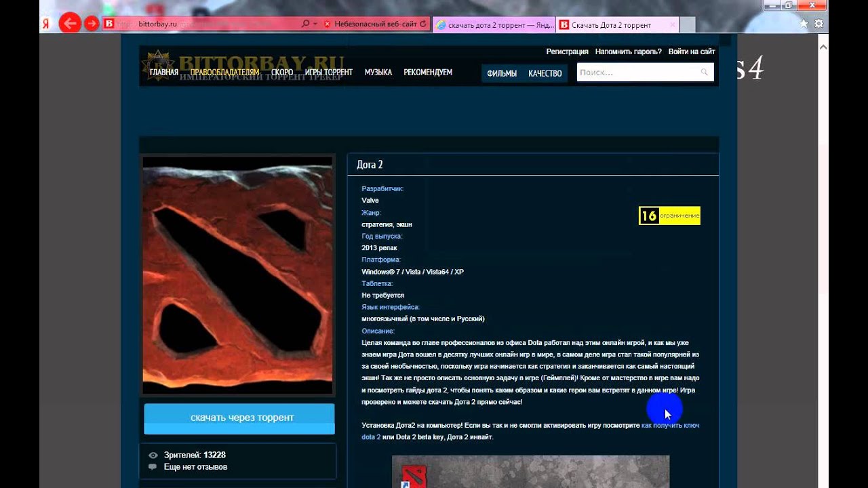Click the 'Напомнить пароль?' link
The width and height of the screenshot is (868, 488).
[629, 52]
